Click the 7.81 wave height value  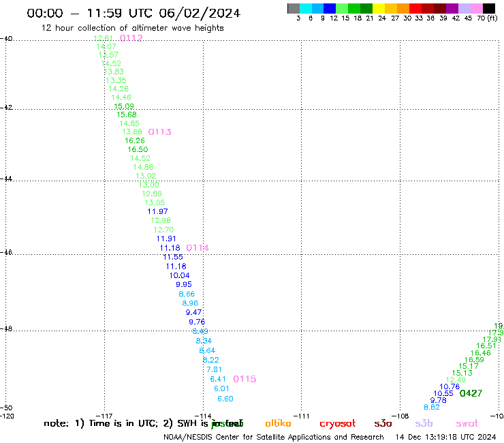214,369
